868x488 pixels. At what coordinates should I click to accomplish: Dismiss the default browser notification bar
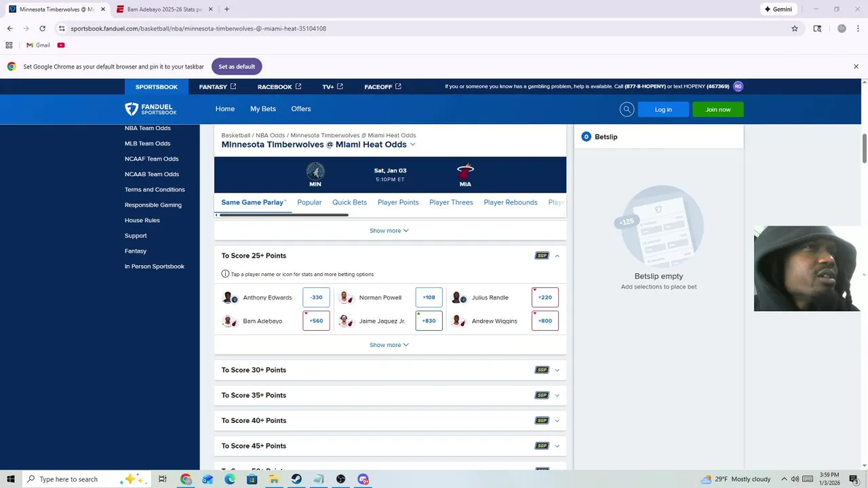click(x=856, y=66)
